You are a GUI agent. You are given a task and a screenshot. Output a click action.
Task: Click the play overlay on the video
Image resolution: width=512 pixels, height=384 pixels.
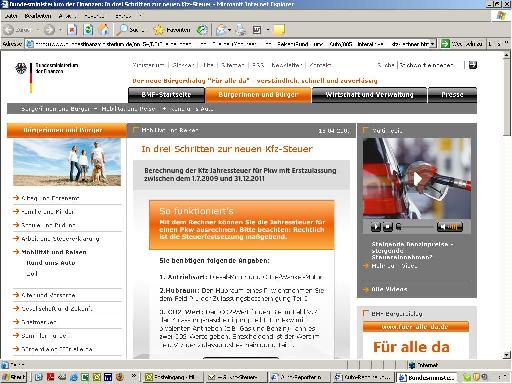(417, 179)
